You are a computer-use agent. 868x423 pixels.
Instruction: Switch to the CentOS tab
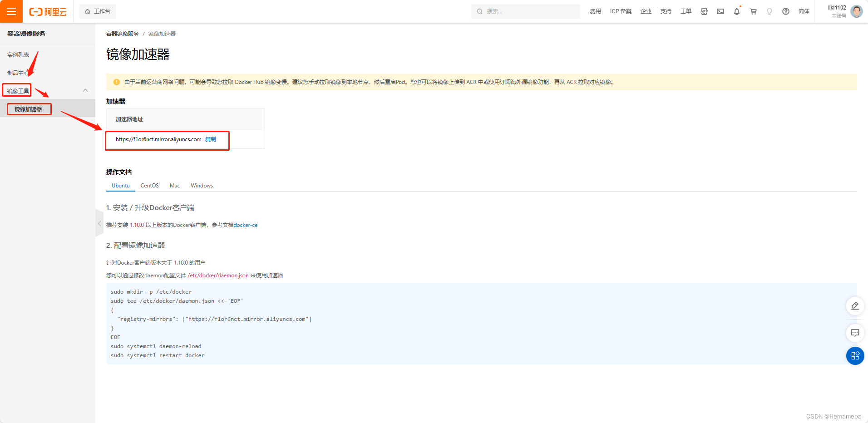pyautogui.click(x=150, y=186)
